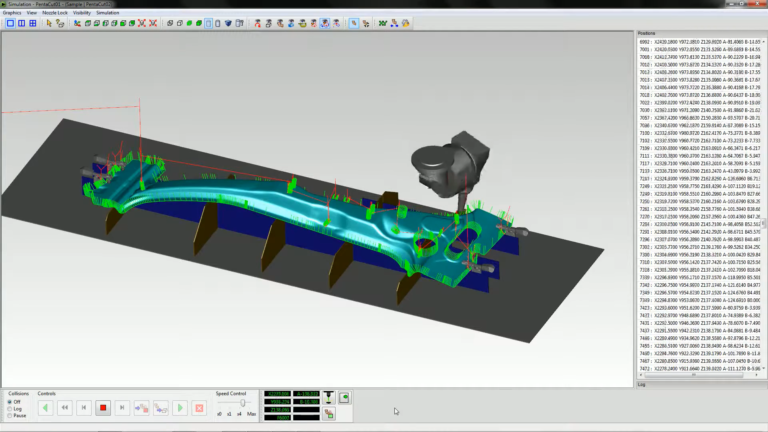Open the Simulation menu
768x432 pixels.
107,13
